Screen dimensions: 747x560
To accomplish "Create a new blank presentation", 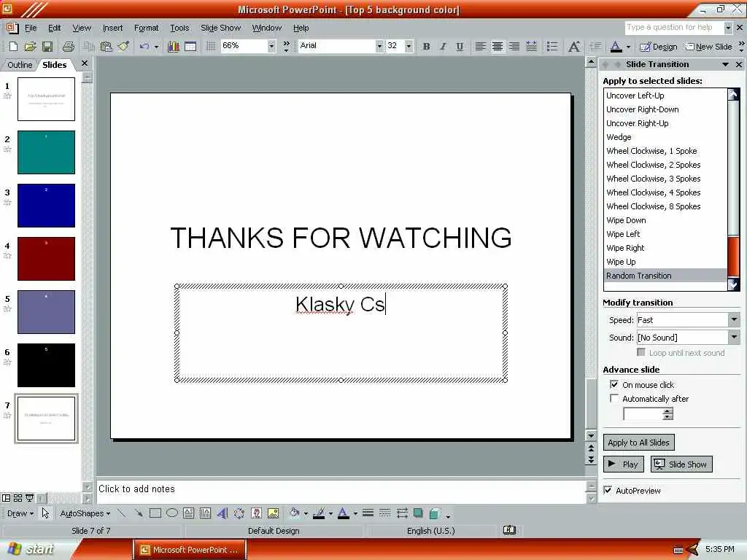I will [x=13, y=46].
